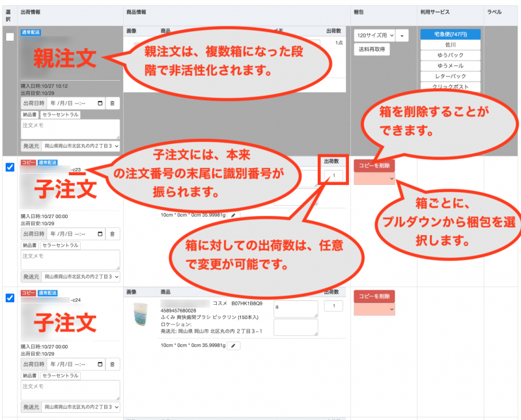Expand the pink packaging dropdown for -c24 order
The image size is (521, 420).
tap(374, 309)
